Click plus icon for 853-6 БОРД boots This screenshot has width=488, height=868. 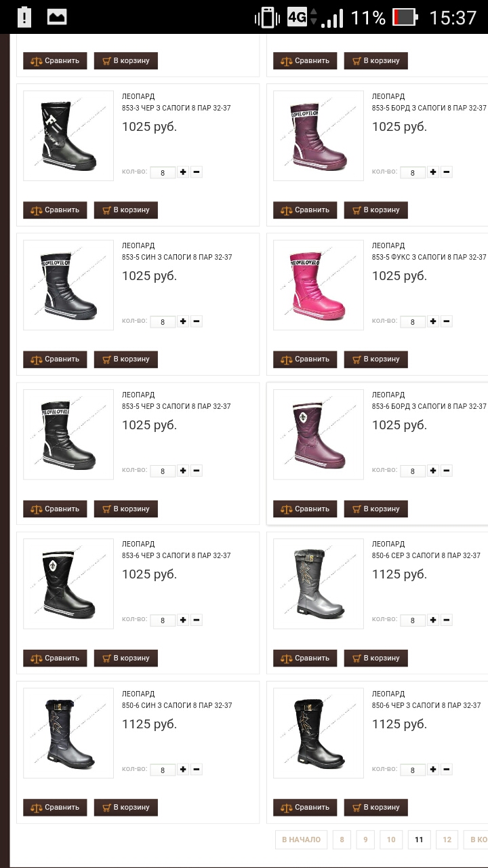pyautogui.click(x=433, y=471)
